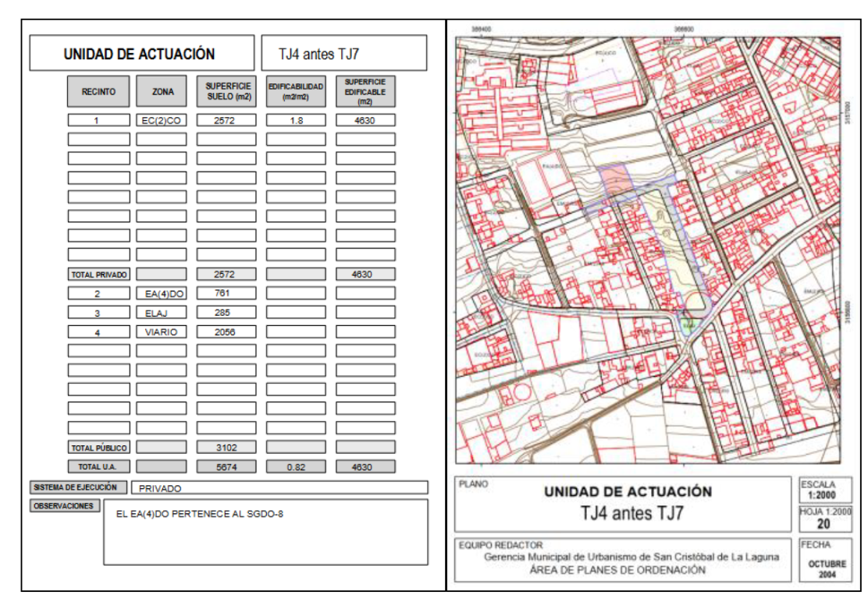This screenshot has width=868, height=599.
Task: Select the 1.8 edificabilidad cell
Action: 296,121
